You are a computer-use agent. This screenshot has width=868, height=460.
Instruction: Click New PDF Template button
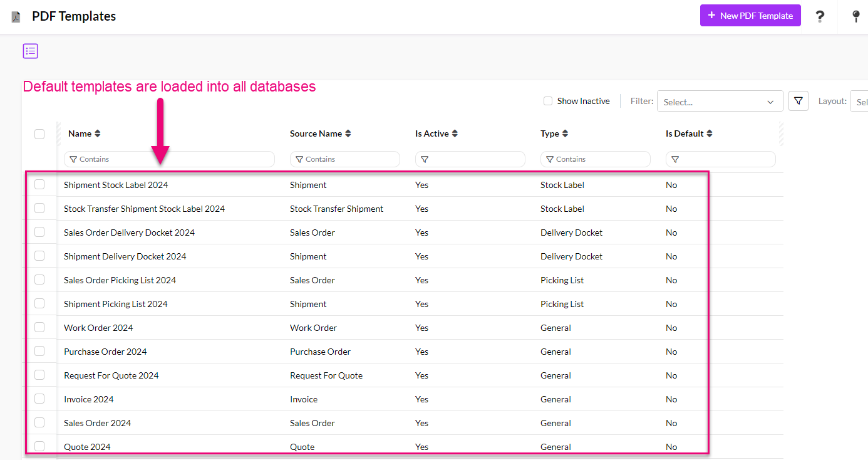pyautogui.click(x=750, y=16)
